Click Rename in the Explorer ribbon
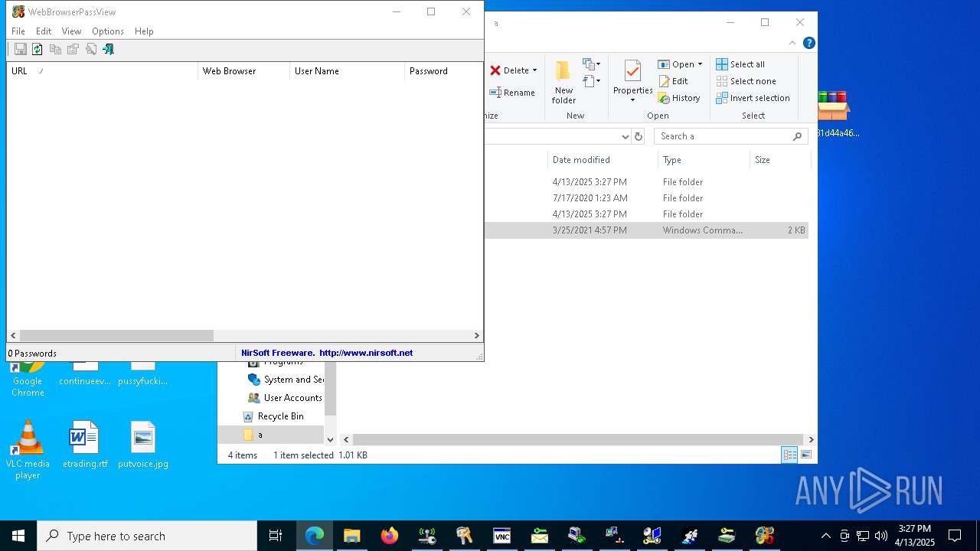 point(512,93)
